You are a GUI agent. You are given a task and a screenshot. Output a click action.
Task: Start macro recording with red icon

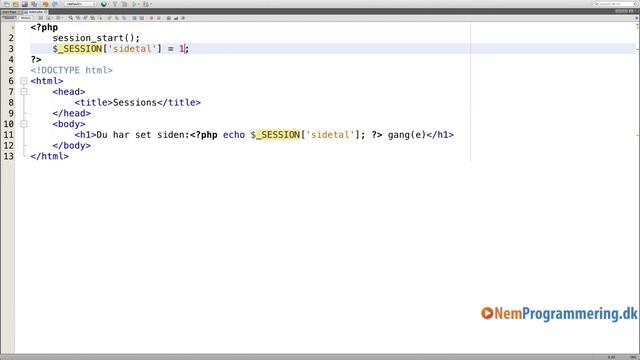coord(151,18)
